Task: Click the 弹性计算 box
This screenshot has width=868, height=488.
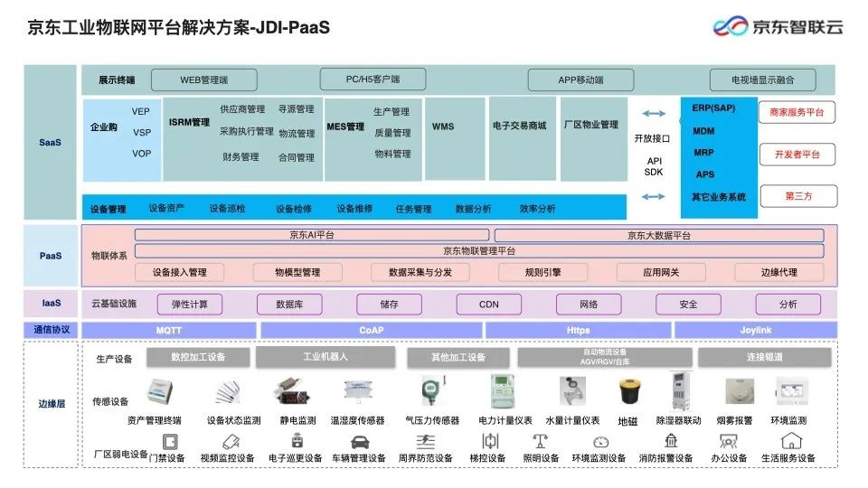Action: pyautogui.click(x=190, y=305)
